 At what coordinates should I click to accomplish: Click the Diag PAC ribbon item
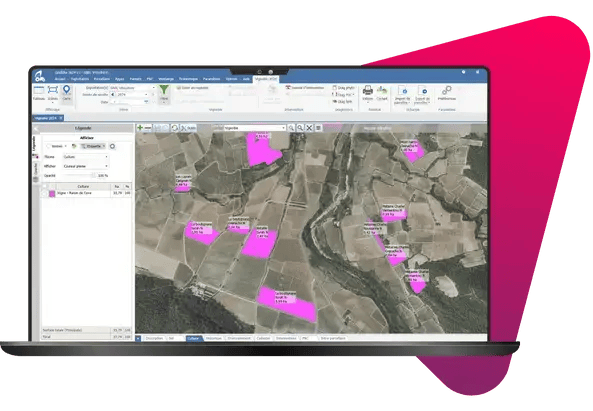[x=343, y=95]
